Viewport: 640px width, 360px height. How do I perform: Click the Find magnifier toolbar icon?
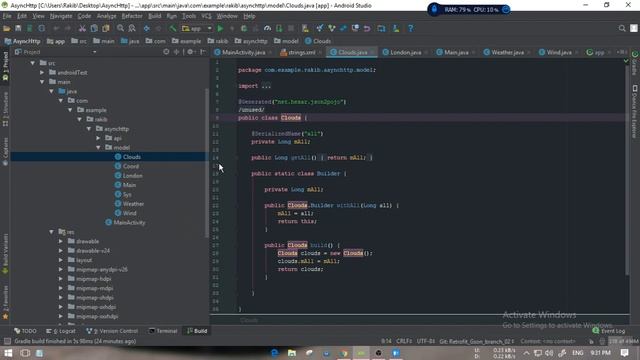(120, 28)
